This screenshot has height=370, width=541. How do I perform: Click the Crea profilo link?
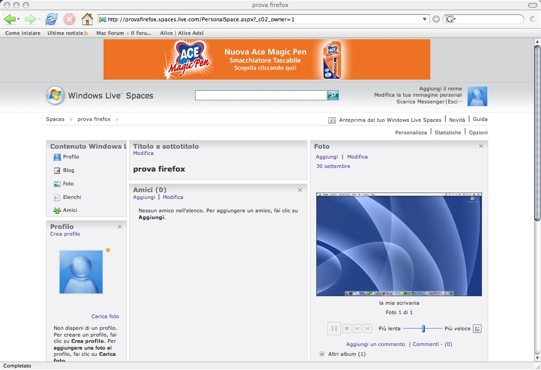(x=65, y=234)
